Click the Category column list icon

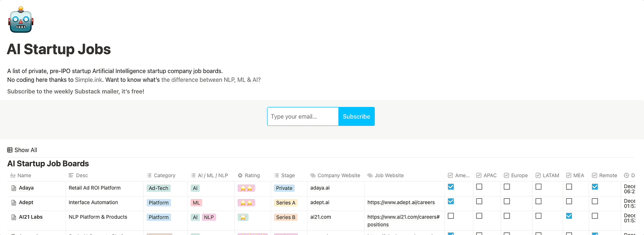coord(149,176)
